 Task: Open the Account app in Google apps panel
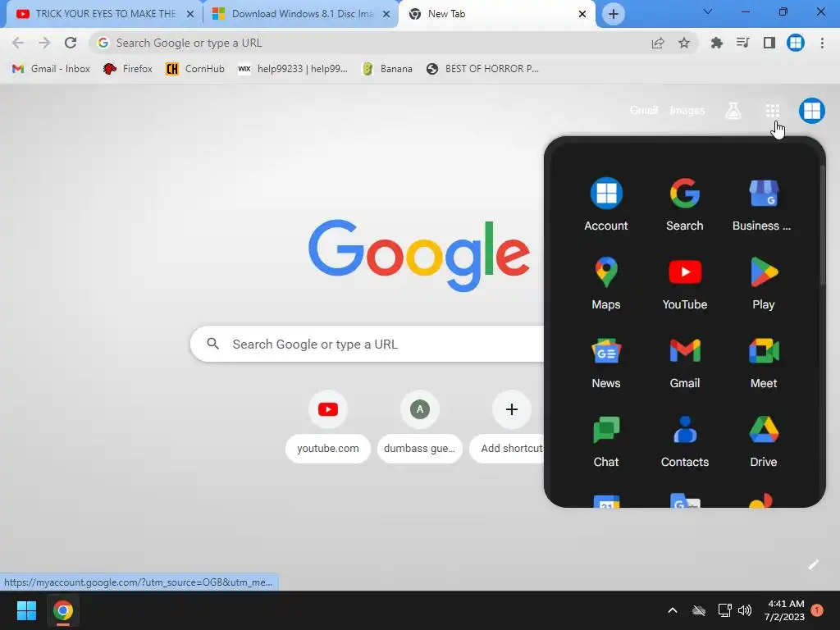tap(606, 204)
